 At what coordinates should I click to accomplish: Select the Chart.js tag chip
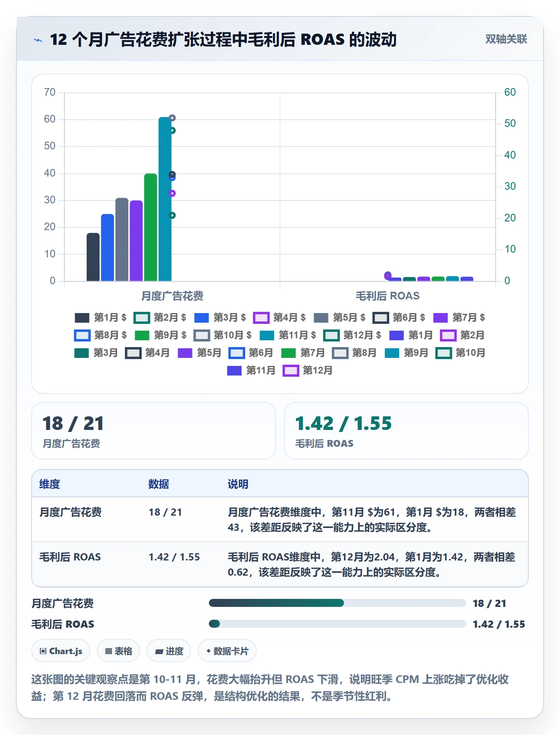point(61,651)
